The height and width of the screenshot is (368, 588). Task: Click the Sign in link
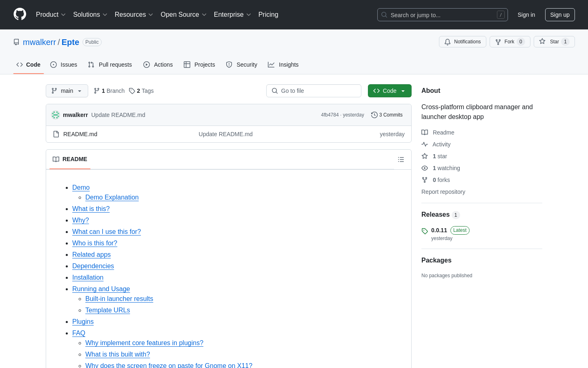coord(526,15)
